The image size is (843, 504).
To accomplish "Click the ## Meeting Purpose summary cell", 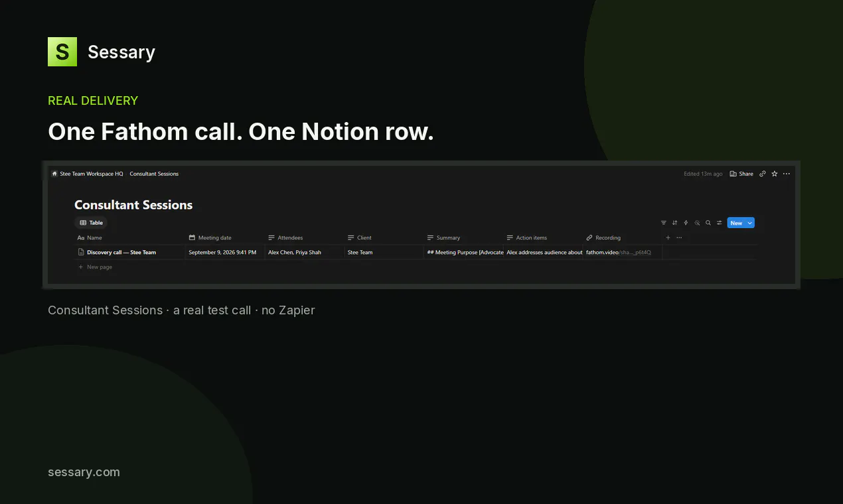I will point(465,252).
